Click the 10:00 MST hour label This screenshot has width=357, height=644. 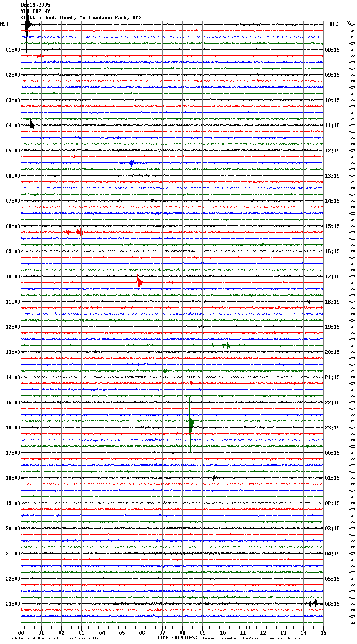(13, 277)
